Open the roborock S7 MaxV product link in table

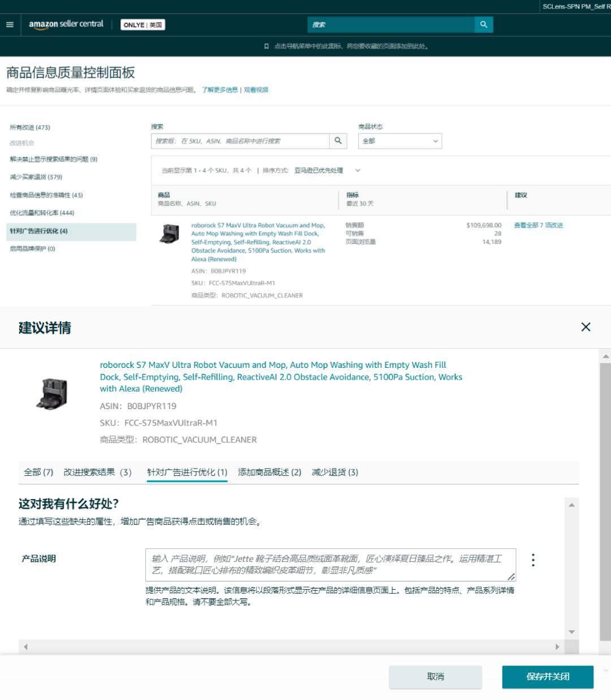pos(258,242)
